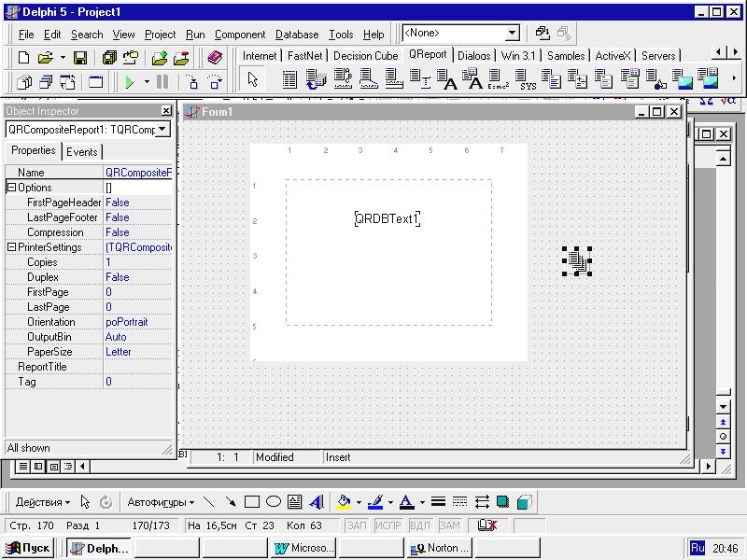Screen dimensions: 747x560
Task: Switch to the Dialogs palette tab
Action: click(x=474, y=56)
